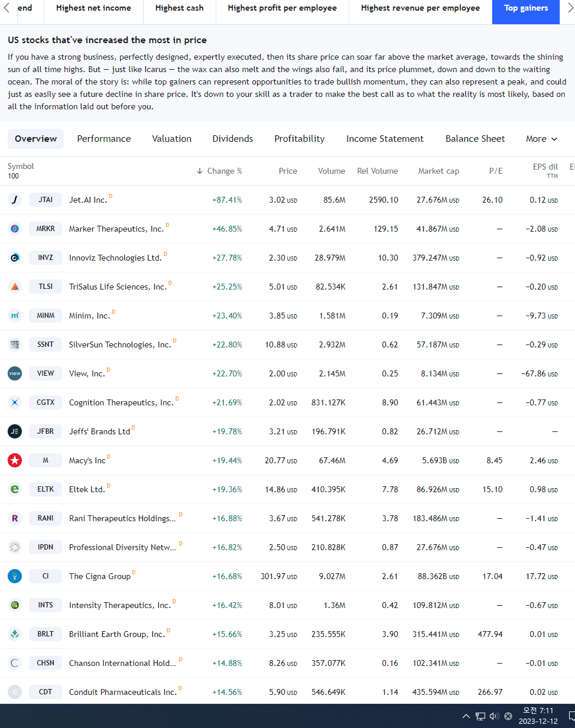Click the Jeffs' Brands logo icon

pyautogui.click(x=15, y=431)
